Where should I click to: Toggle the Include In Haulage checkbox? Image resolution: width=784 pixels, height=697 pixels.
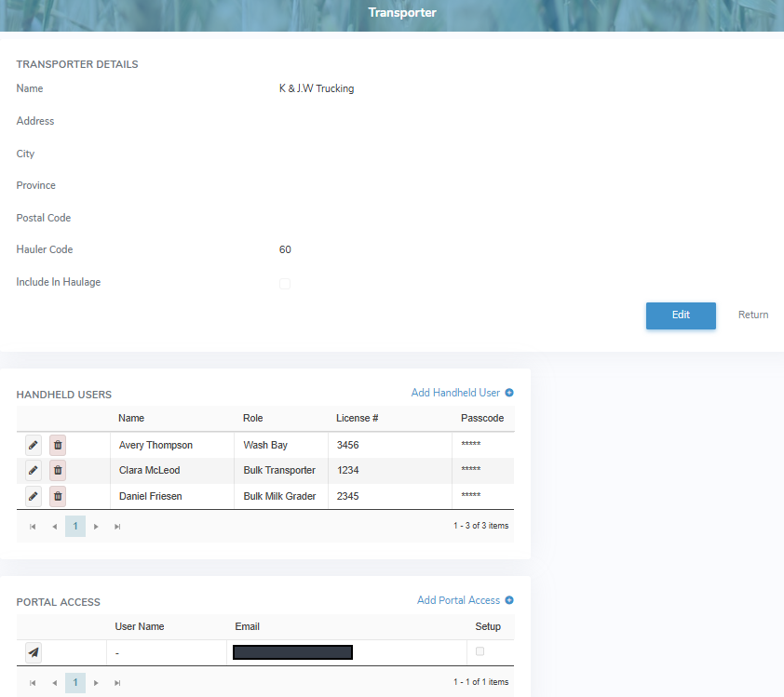pos(285,284)
